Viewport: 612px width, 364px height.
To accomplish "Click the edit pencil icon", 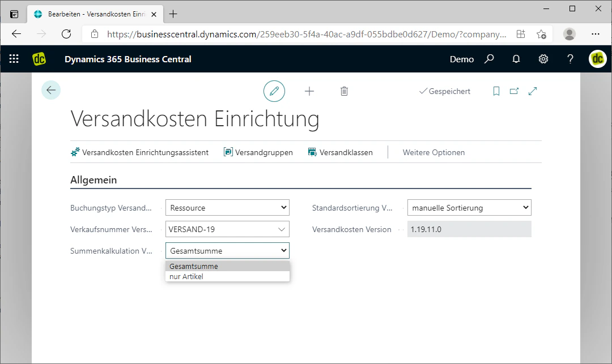I will tap(274, 91).
